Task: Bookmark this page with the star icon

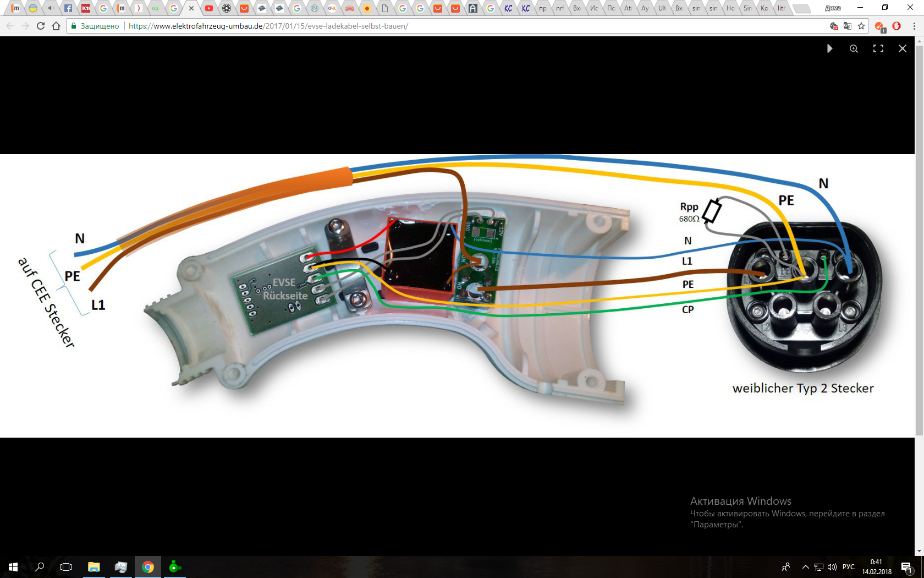Action: 861,26
